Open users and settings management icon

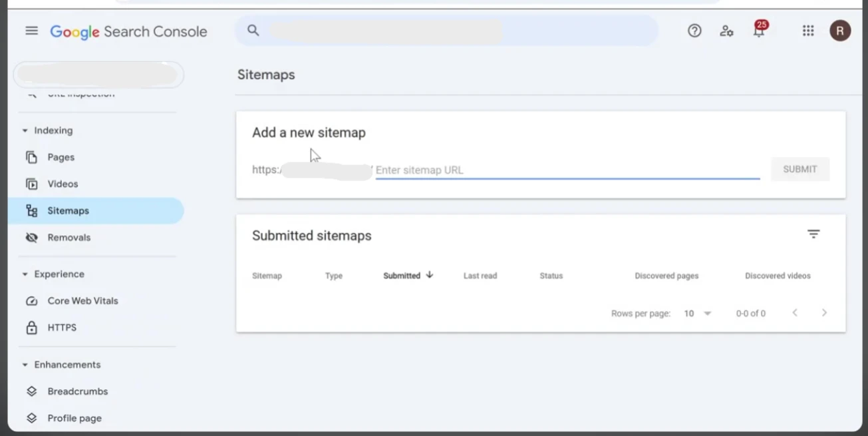[x=726, y=31]
